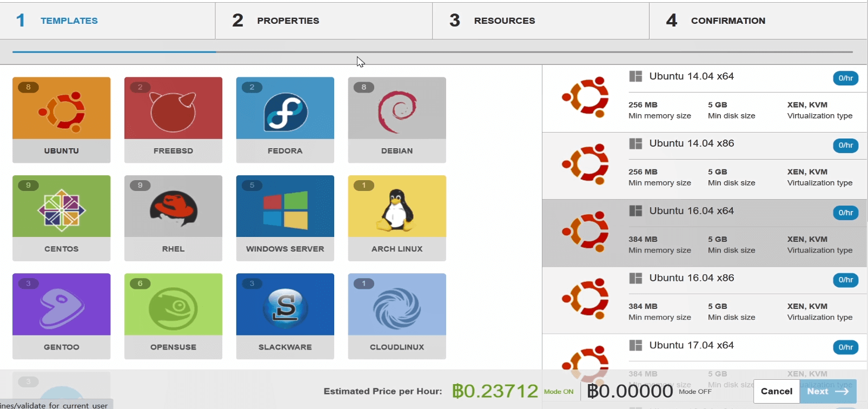Choose the Gentoo template tile
Image resolution: width=868 pixels, height=409 pixels.
click(x=61, y=316)
